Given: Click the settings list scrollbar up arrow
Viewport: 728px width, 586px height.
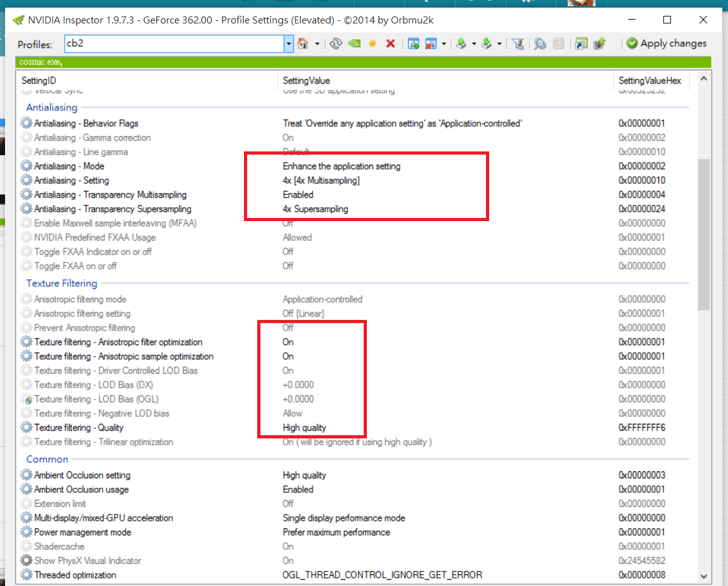Looking at the screenshot, I should [704, 79].
